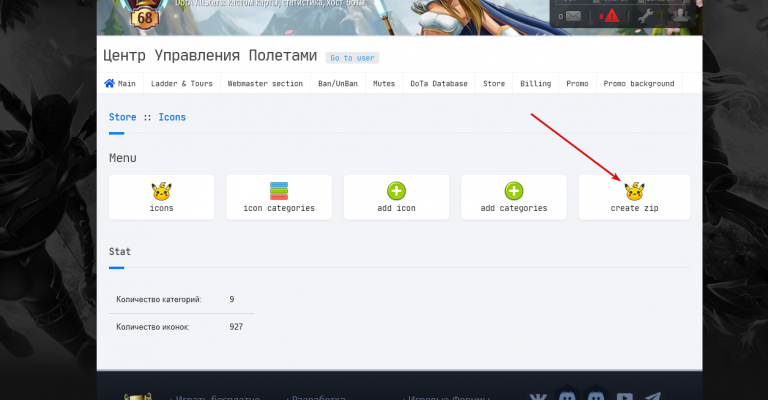
Task: Click the Store breadcrumb link
Action: [122, 117]
